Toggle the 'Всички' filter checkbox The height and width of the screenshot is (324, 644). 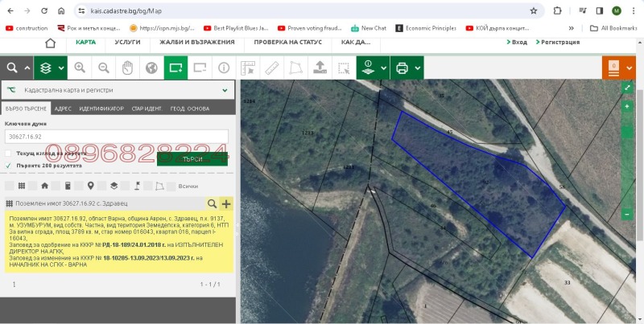[171, 186]
